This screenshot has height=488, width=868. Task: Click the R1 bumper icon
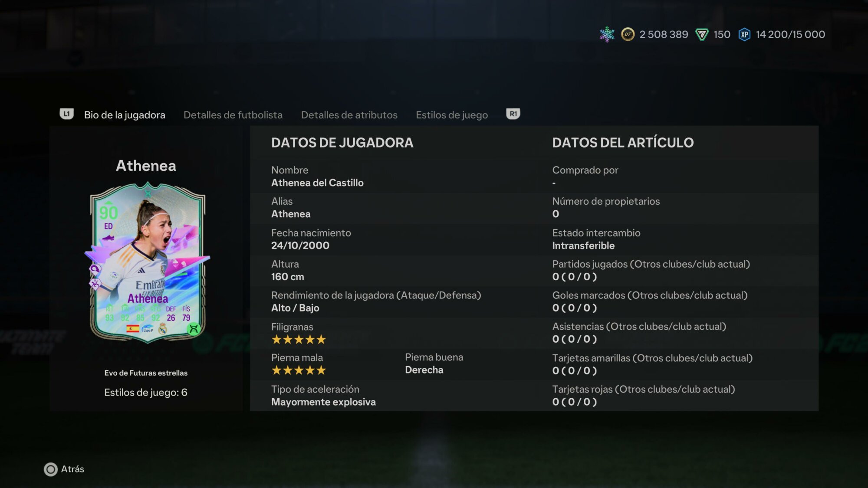513,114
